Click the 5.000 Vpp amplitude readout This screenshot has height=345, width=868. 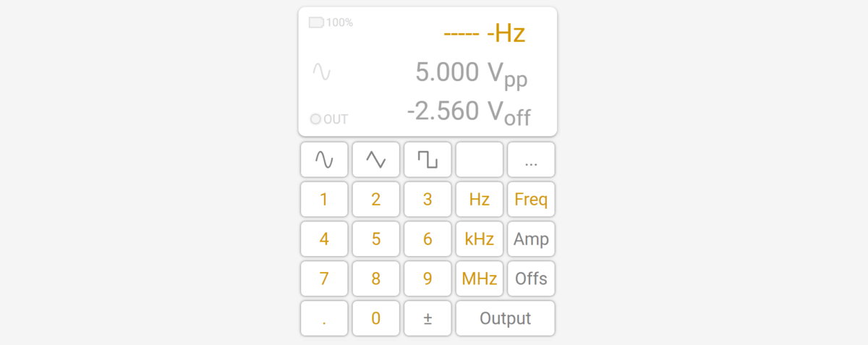472,73
